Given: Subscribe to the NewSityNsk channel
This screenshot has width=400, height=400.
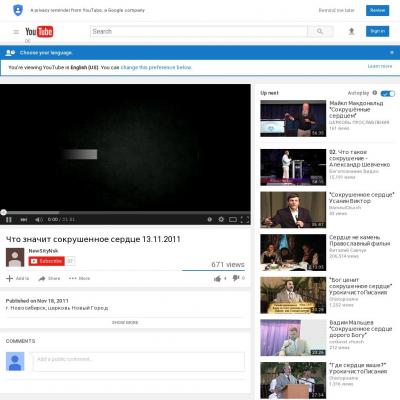Looking at the screenshot, I should click(x=47, y=261).
